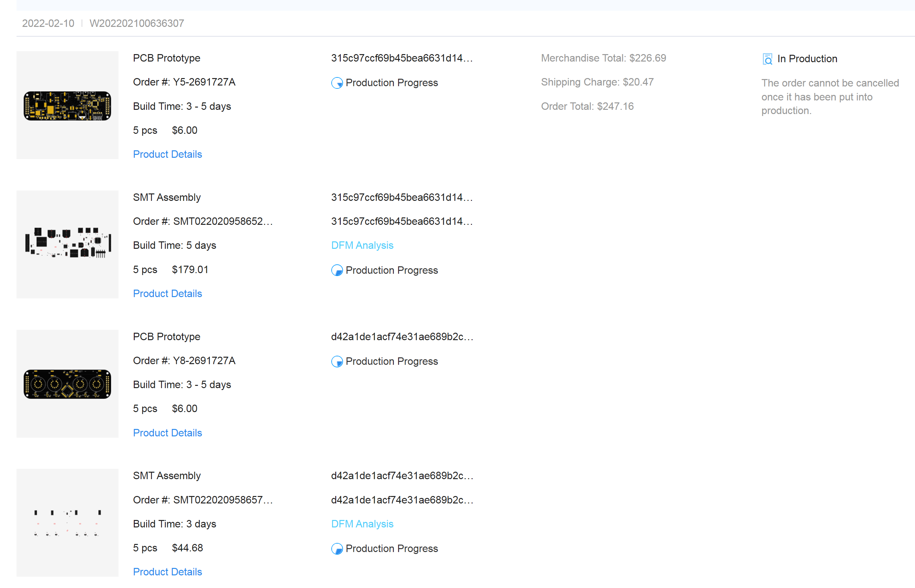915x588 pixels.
Task: Click file name d42a1de1acf74e31ae689b2c of Y8-2691727A
Action: coord(402,337)
